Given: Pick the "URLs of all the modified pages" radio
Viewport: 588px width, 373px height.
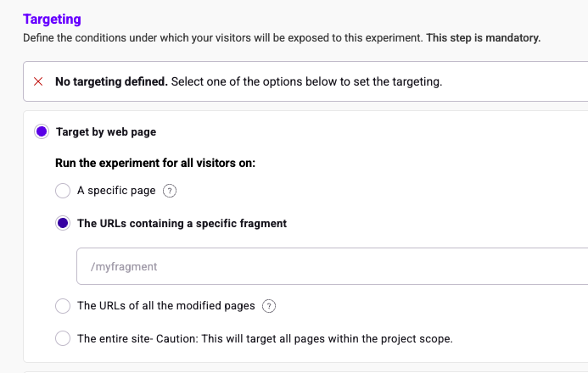Looking at the screenshot, I should click(63, 306).
